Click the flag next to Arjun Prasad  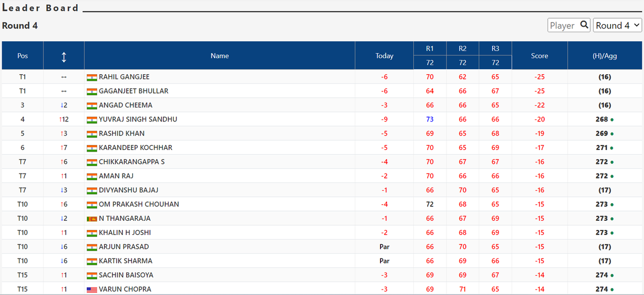pos(92,247)
